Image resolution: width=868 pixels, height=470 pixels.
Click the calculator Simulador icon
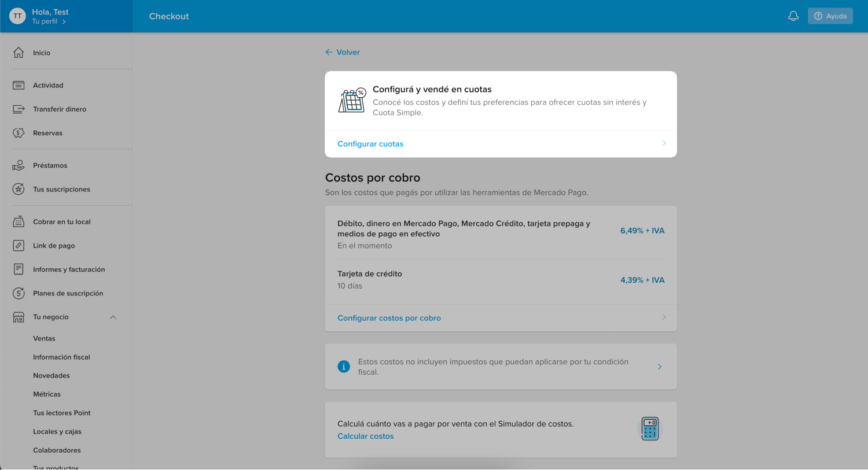(650, 429)
